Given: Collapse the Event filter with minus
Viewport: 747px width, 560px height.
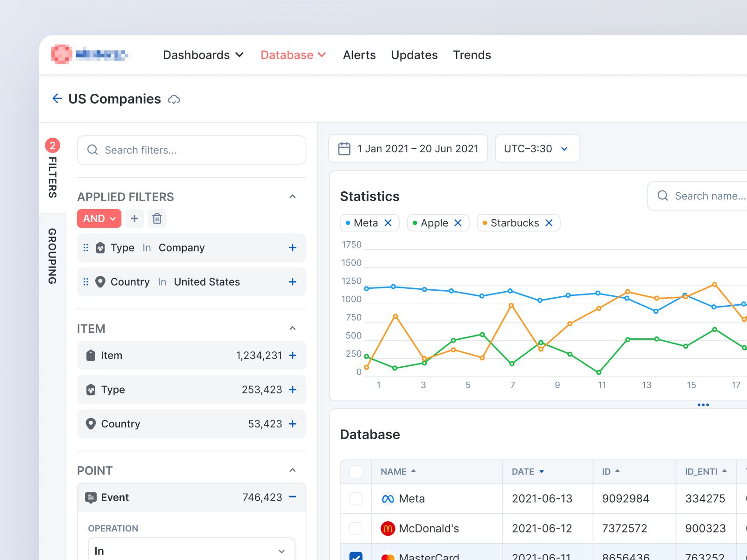Looking at the screenshot, I should (293, 497).
